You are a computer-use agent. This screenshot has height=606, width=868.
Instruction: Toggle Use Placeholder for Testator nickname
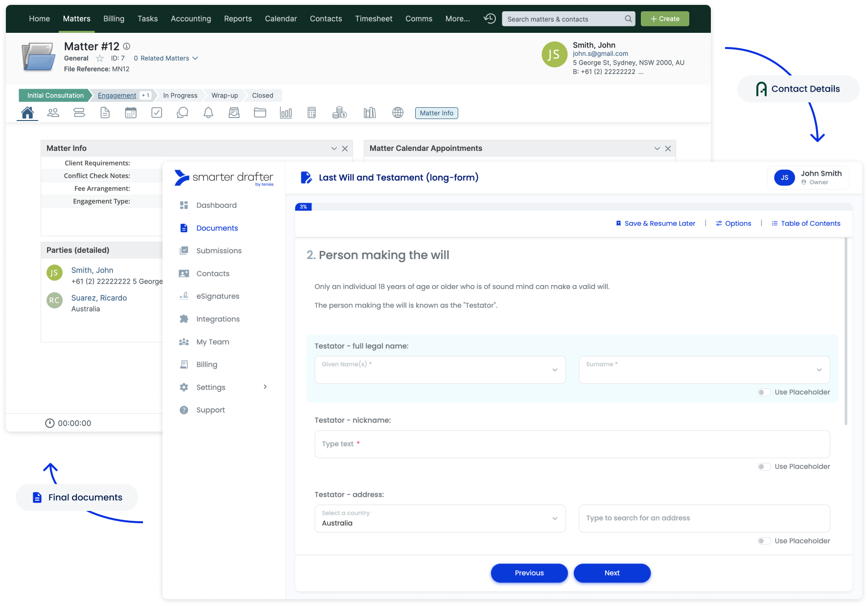click(764, 467)
